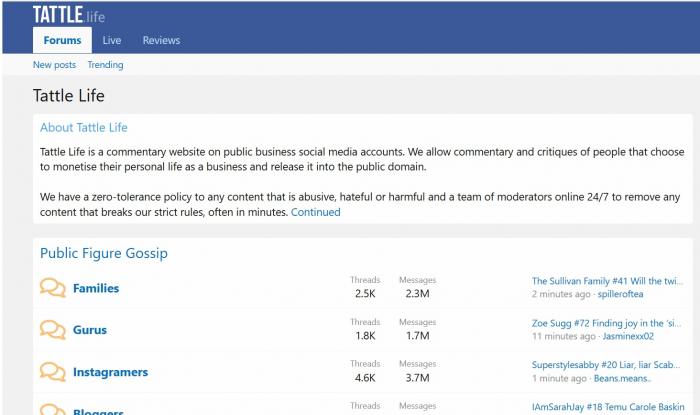Image resolution: width=700 pixels, height=415 pixels.
Task: Open the Forums tab
Action: coord(62,40)
